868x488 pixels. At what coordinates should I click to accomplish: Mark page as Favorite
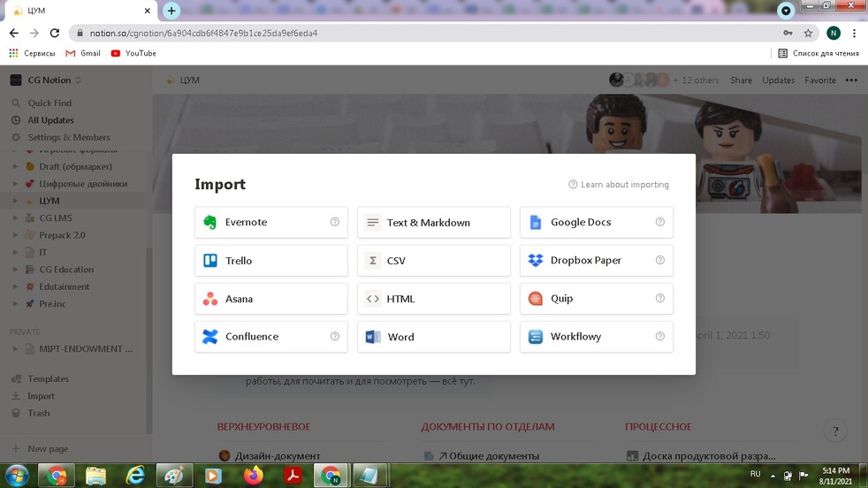point(820,80)
